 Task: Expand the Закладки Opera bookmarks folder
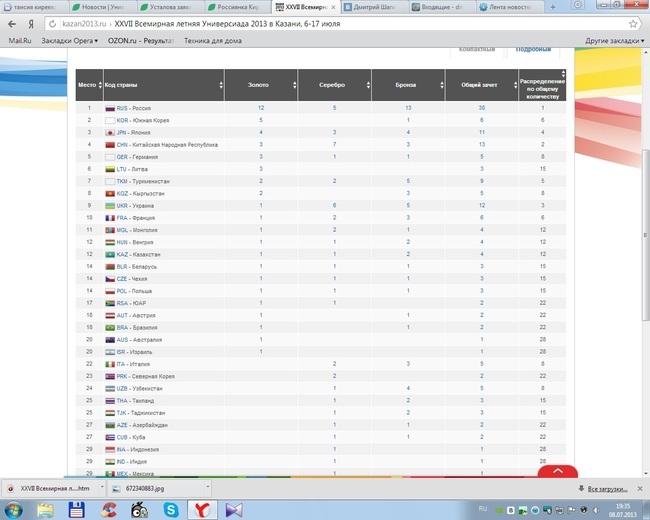[x=66, y=41]
